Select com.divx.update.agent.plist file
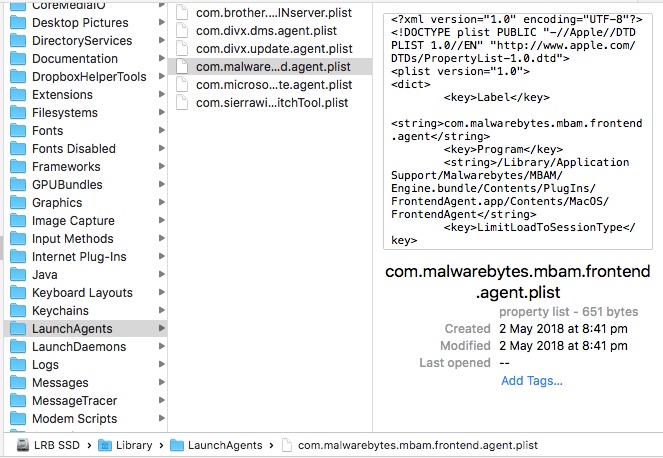The image size is (663, 458). tap(274, 49)
